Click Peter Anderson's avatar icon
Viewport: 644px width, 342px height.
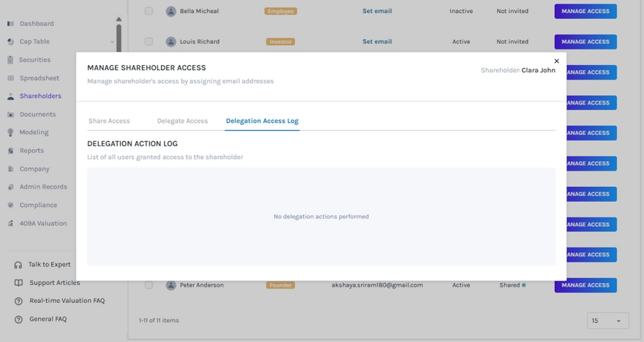coord(171,285)
